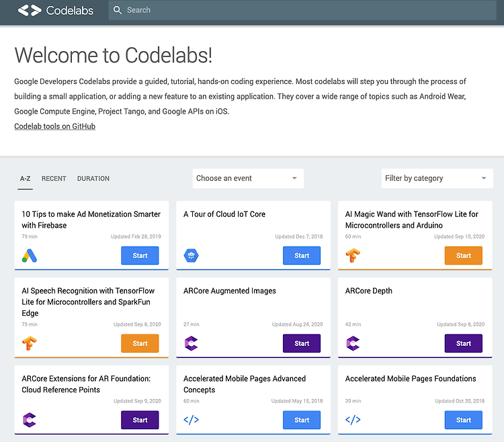Start the ARCore Depth codelab
This screenshot has height=442, width=504.
pyautogui.click(x=464, y=343)
